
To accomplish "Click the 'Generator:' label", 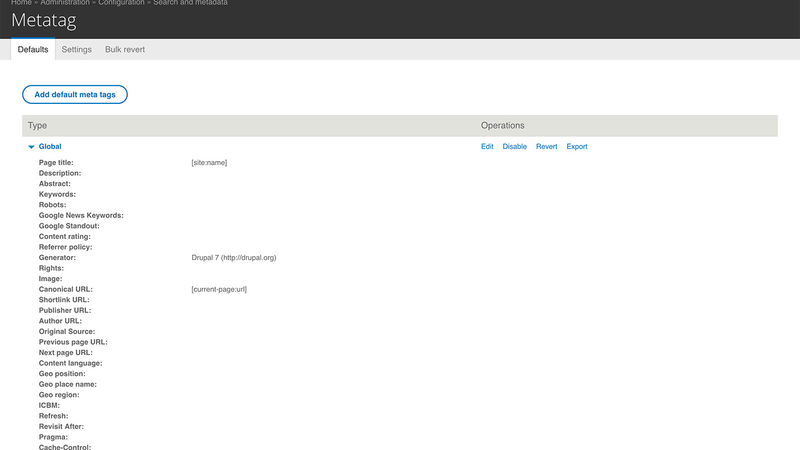I will click(57, 258).
